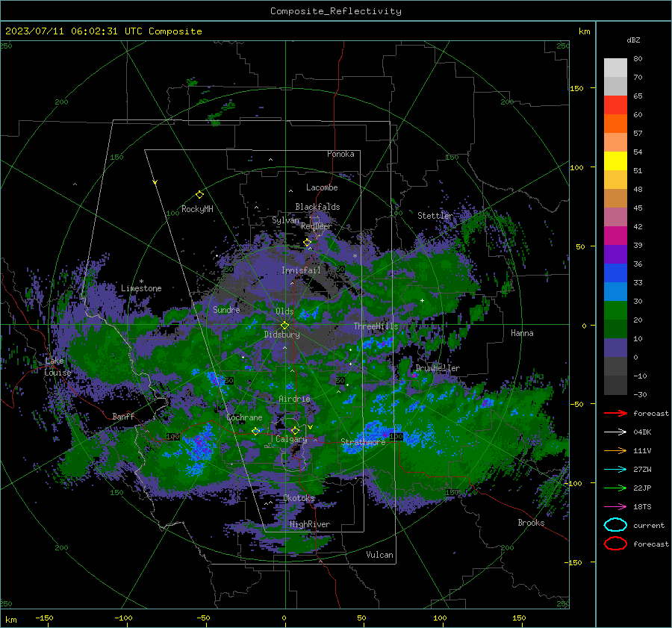Image resolution: width=672 pixels, height=628 pixels.
Task: Click the Didsbury city label
Action: point(281,335)
